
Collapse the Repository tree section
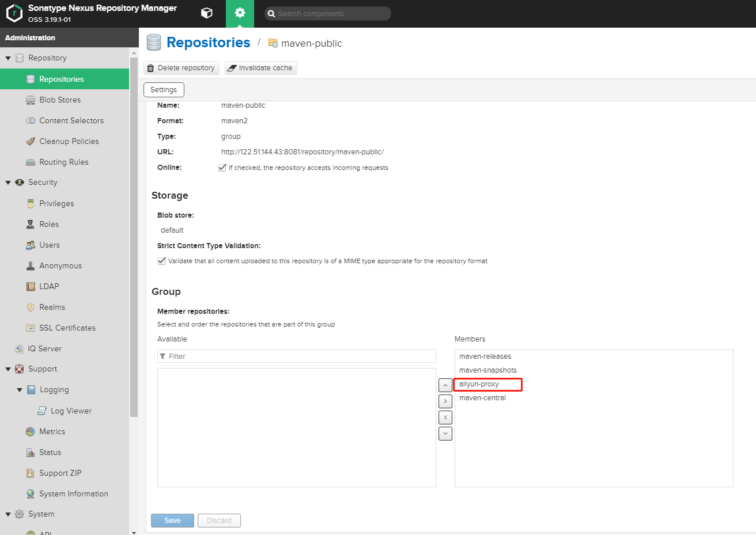[8, 58]
